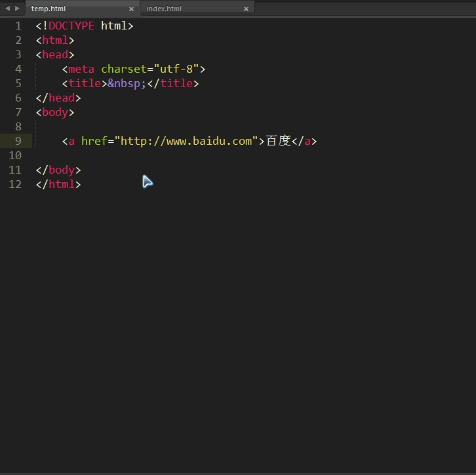Click the 百度 link text
476x475 pixels.
279,141
